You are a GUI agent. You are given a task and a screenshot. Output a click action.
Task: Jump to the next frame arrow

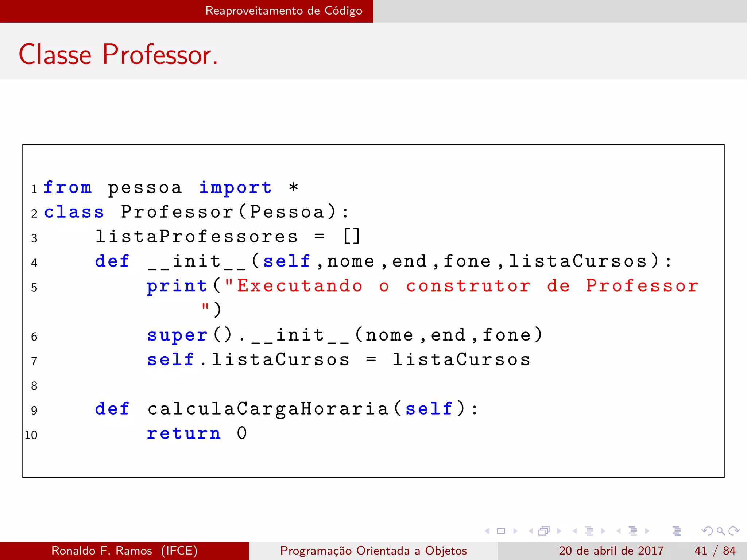[x=559, y=531]
